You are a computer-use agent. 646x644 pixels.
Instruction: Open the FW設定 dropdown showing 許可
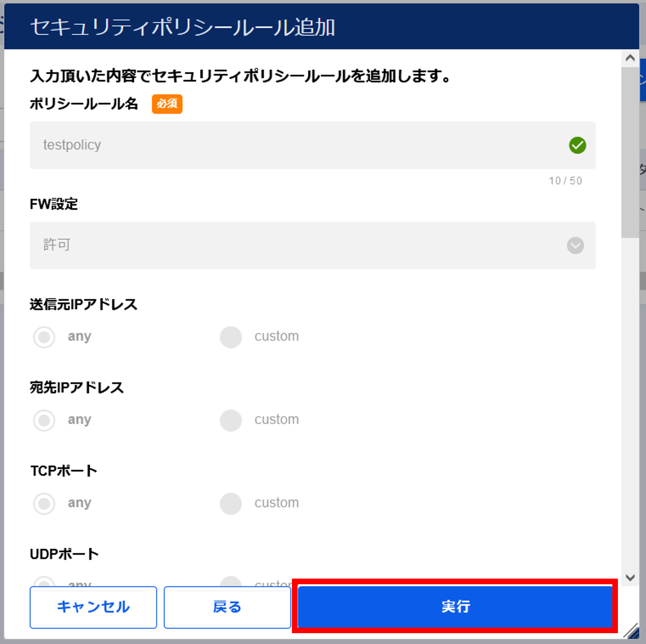(x=313, y=245)
